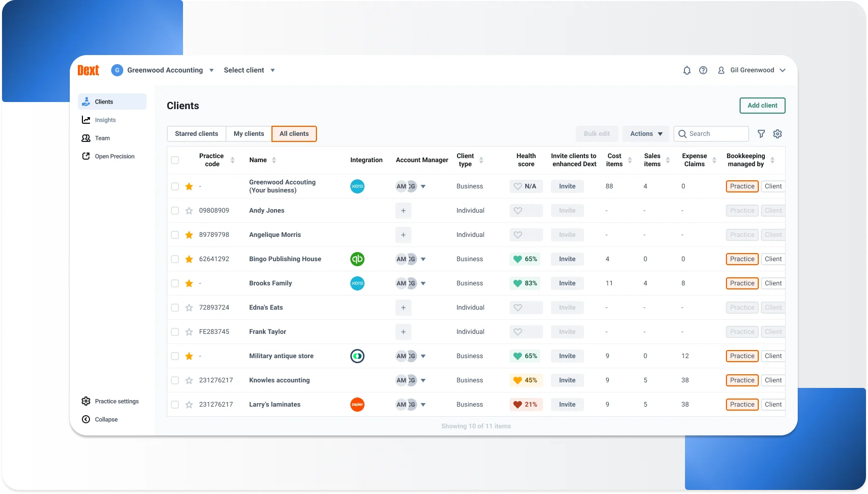Viewport: 868px width, 494px height.
Task: Open the Actions dropdown
Action: [646, 133]
